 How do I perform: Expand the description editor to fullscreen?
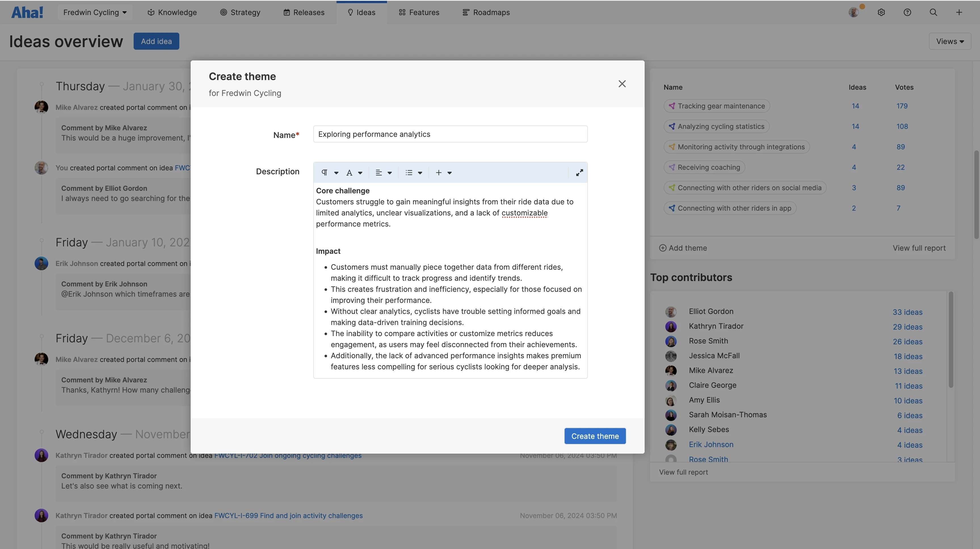coord(579,173)
